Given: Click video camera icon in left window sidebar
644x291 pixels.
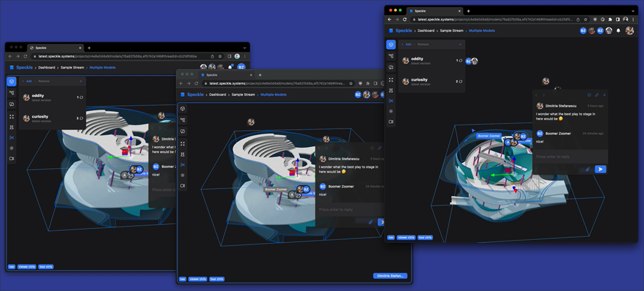Looking at the screenshot, I should tap(11, 159).
